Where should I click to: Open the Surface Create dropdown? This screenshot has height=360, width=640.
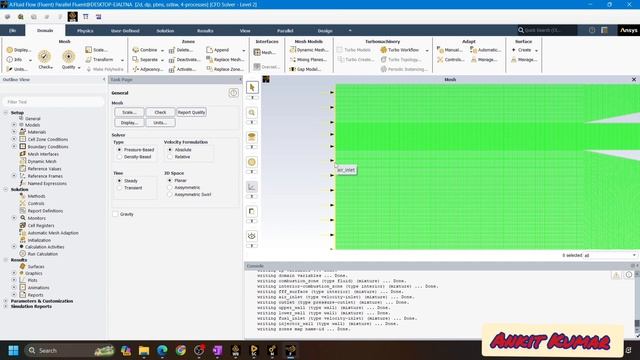coord(536,50)
